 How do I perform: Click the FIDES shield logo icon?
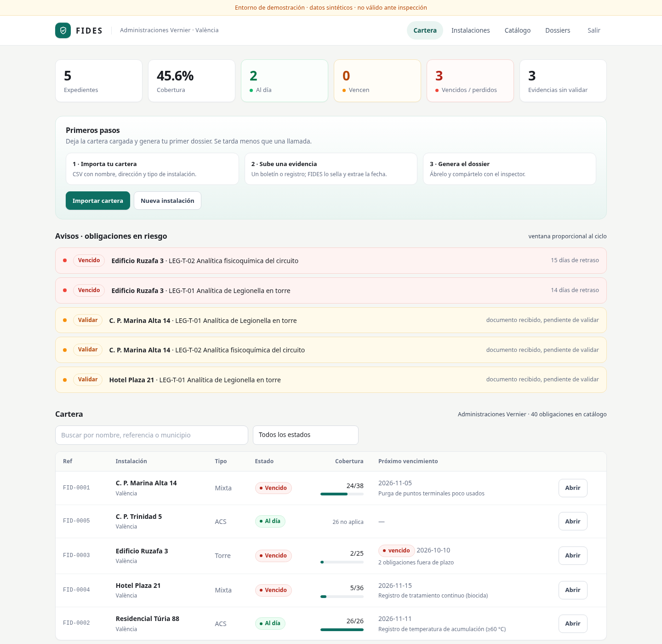click(x=63, y=30)
